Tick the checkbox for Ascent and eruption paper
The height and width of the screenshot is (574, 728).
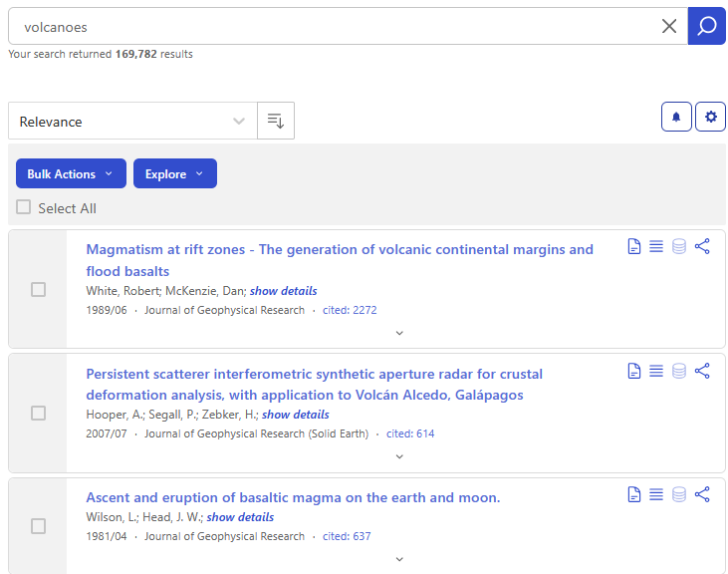coord(38,526)
